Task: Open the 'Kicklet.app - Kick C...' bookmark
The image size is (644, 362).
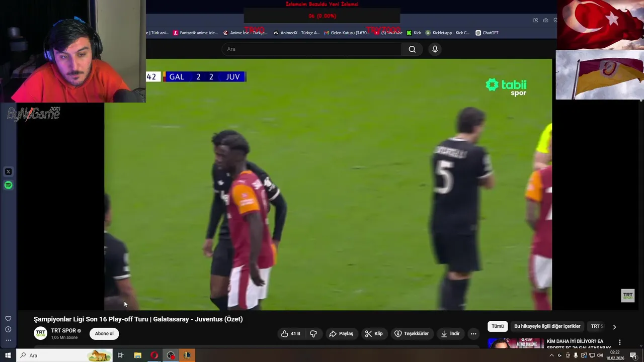Action: 447,33
